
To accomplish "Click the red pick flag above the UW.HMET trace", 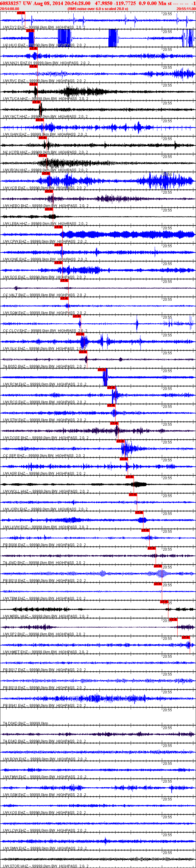I will 186,637.
